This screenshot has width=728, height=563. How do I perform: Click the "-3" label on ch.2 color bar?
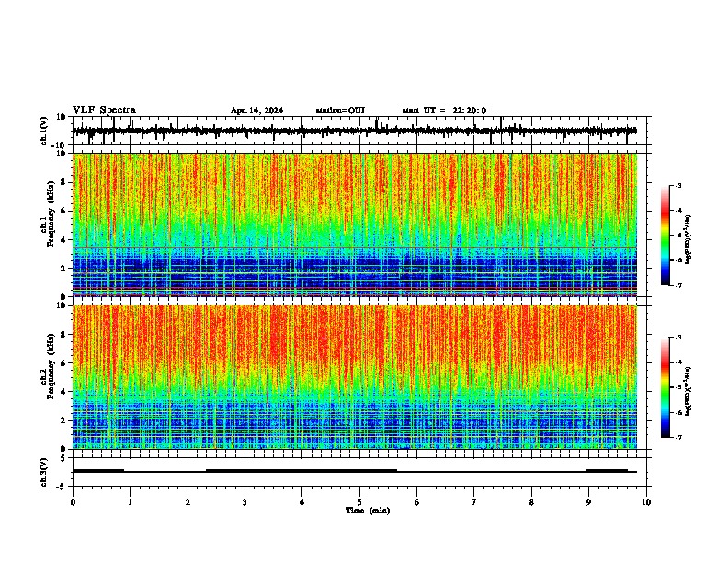click(678, 338)
